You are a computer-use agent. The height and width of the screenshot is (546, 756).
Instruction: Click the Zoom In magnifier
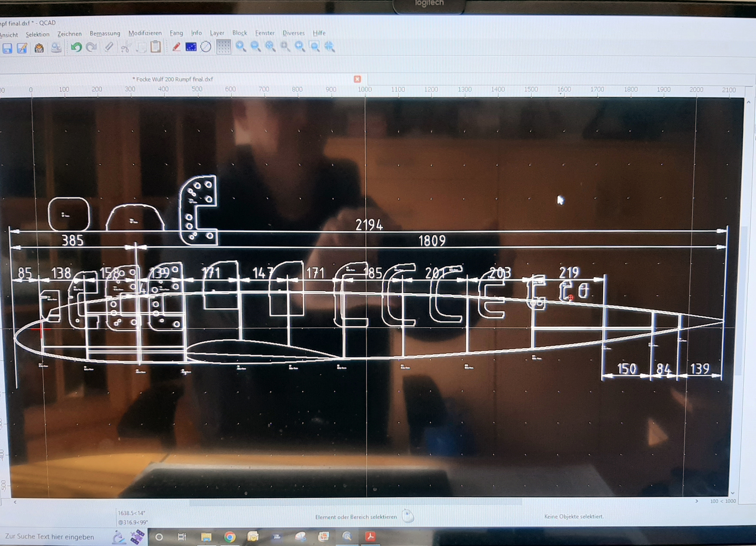240,46
